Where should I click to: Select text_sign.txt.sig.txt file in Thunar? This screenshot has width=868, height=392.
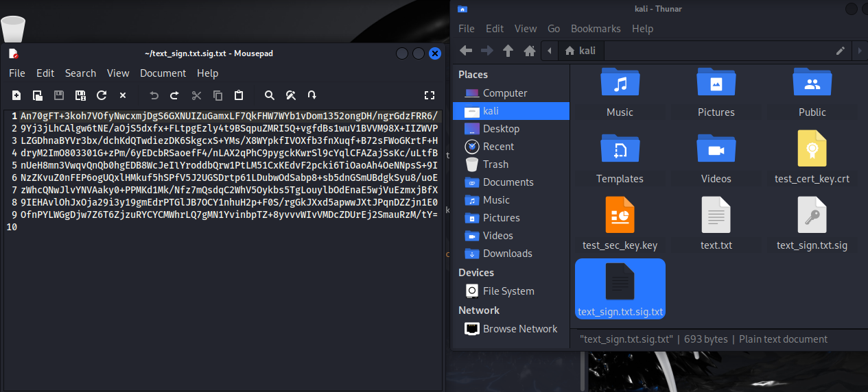coord(620,289)
